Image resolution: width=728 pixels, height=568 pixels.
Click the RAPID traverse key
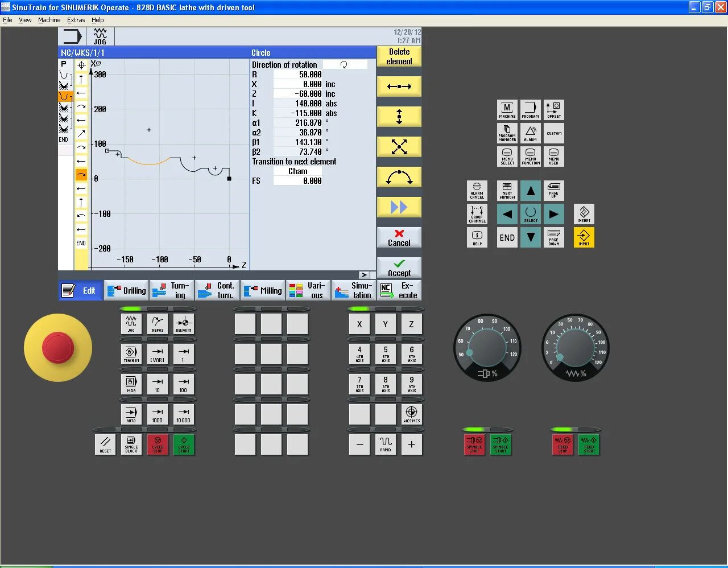pos(386,444)
